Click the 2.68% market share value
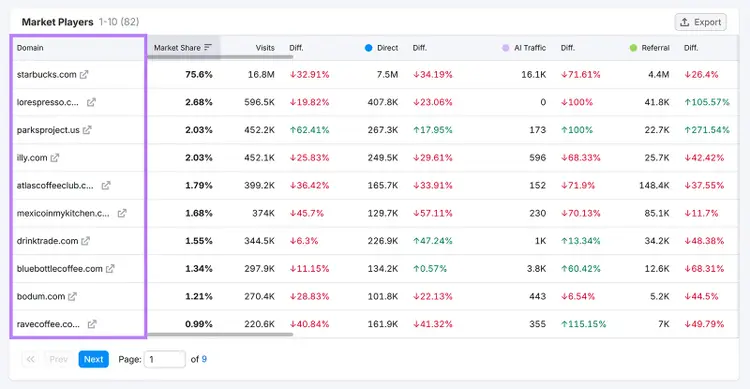Viewport: 750px width, 389px height. tap(199, 102)
